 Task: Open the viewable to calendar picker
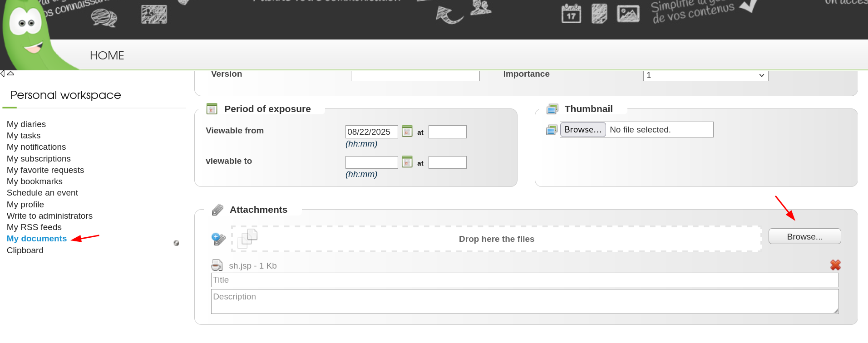[407, 162]
